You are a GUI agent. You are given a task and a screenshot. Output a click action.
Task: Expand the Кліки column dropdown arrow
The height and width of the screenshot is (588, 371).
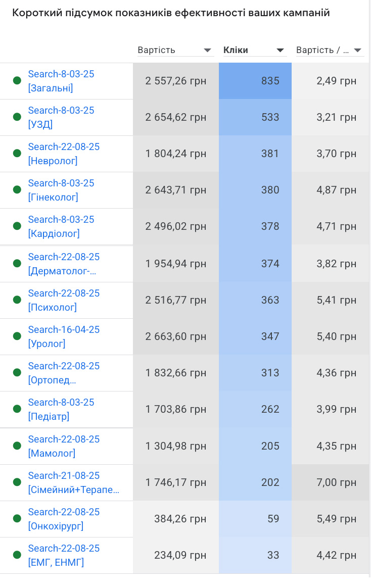[280, 51]
